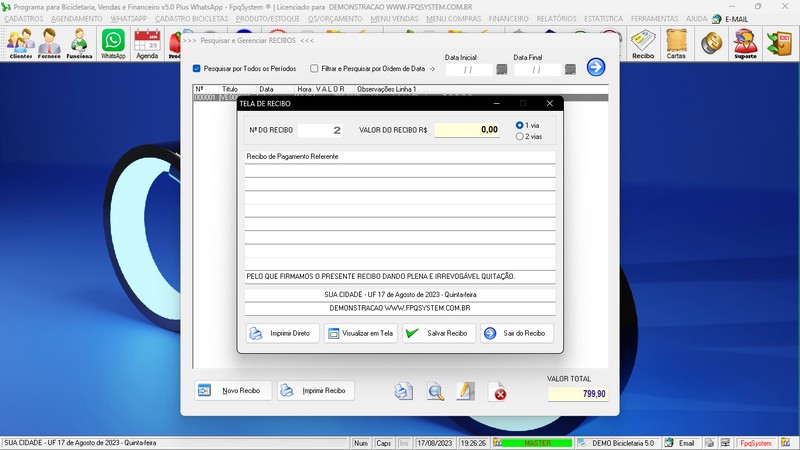Open the AGENDAMENTO menu
This screenshot has width=800, height=450.
click(77, 19)
